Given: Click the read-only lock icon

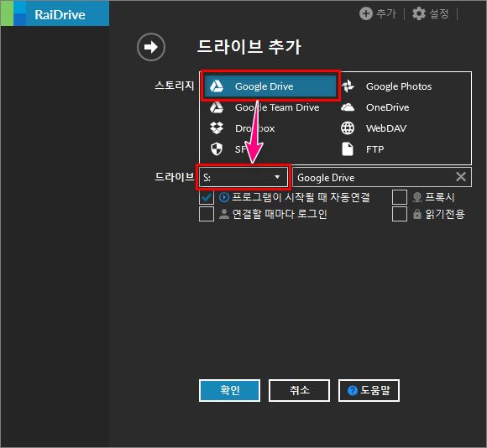Looking at the screenshot, I should (x=417, y=214).
